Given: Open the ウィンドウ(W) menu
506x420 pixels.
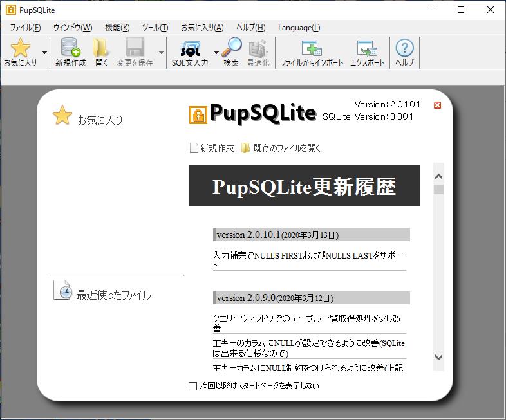Looking at the screenshot, I should pos(73,28).
